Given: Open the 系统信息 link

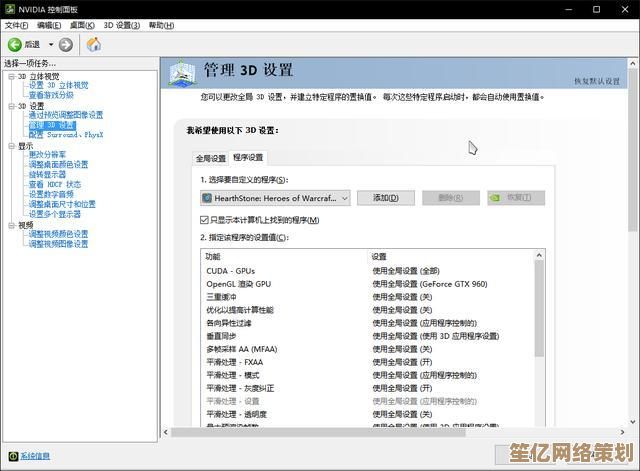Looking at the screenshot, I should point(35,456).
